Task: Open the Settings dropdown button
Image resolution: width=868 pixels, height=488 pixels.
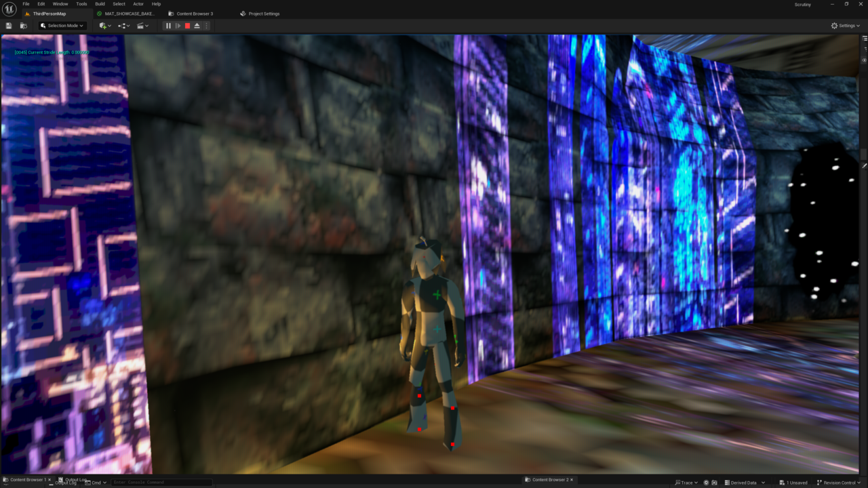Action: 846,26
